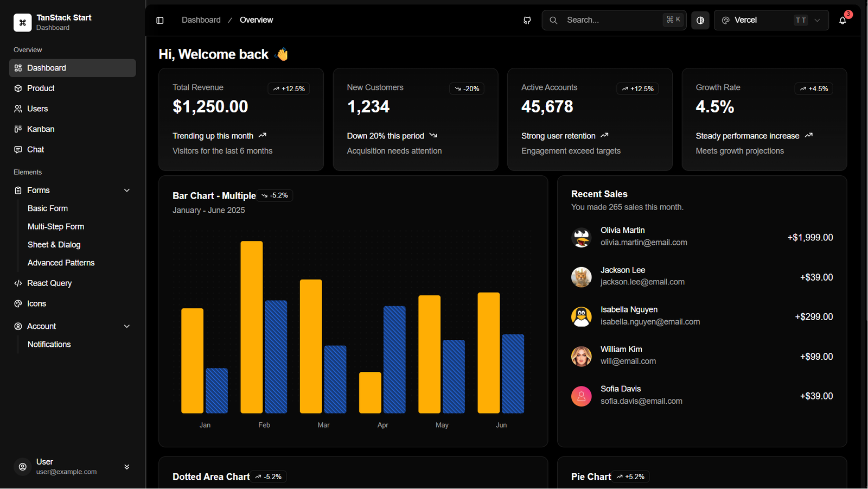Click the Vercel palette icon

pos(725,20)
